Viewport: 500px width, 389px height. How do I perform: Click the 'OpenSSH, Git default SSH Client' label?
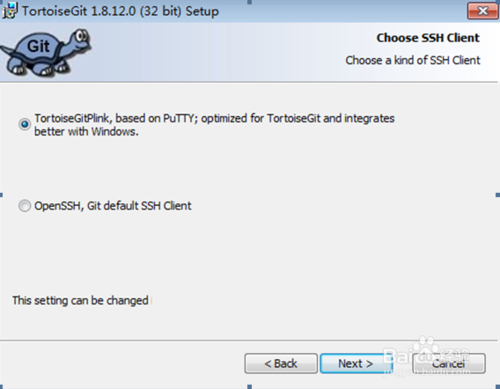click(x=113, y=206)
